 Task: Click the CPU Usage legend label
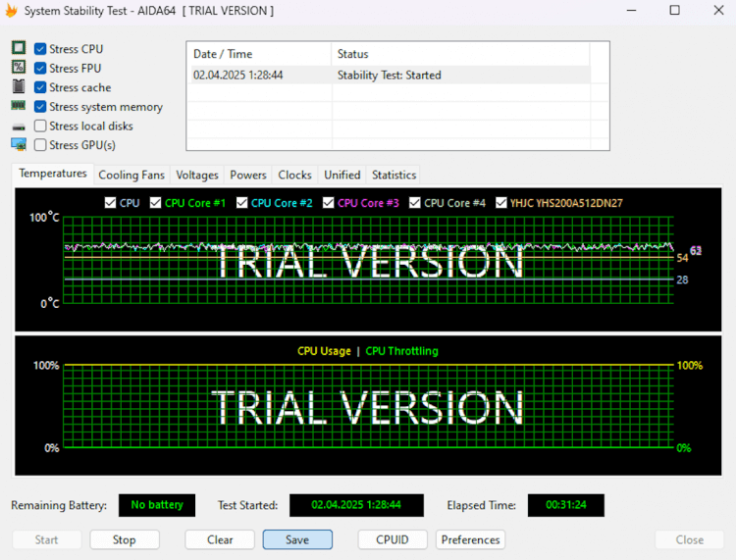pos(324,351)
